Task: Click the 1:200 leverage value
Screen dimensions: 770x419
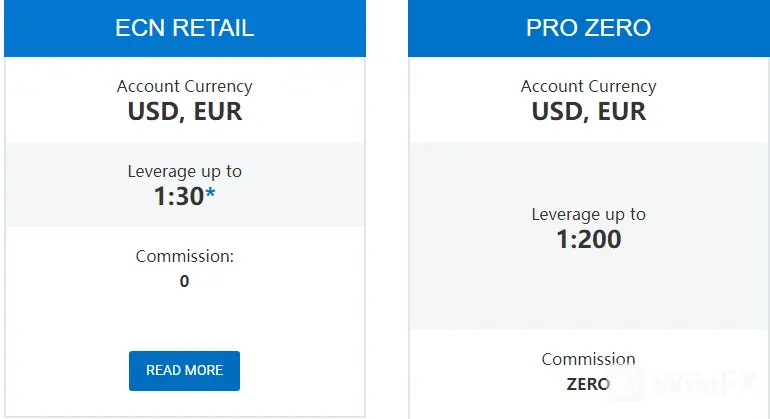Action: click(588, 239)
